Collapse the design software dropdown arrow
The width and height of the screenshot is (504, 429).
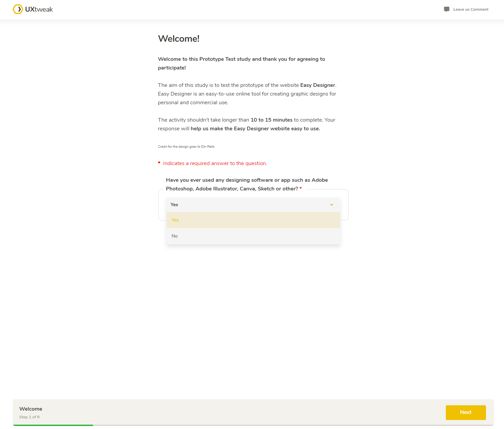point(332,205)
